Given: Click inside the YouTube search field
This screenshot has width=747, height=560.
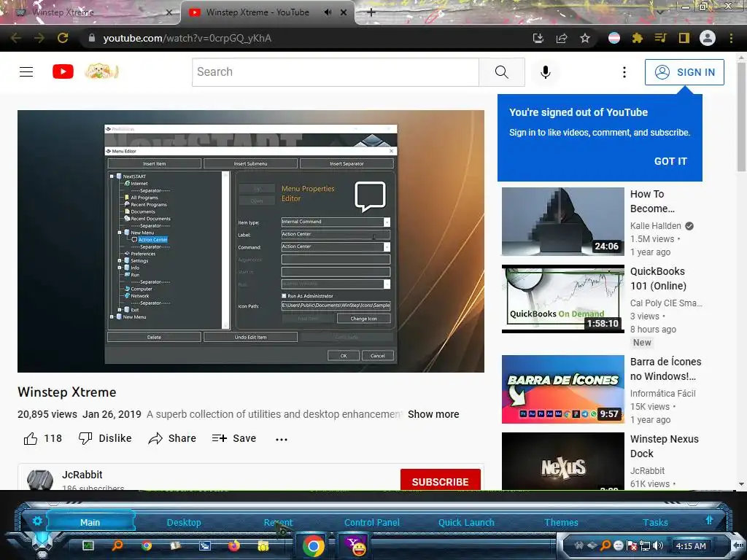Looking at the screenshot, I should 336,72.
